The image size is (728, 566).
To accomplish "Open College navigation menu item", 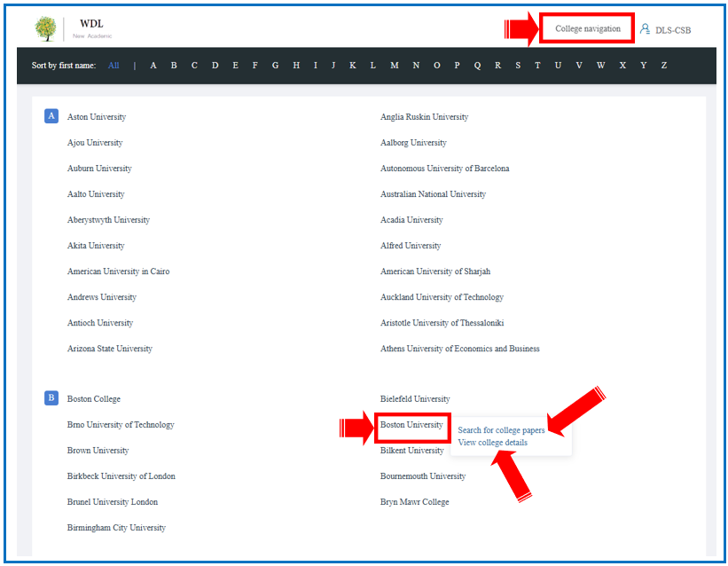I will [x=587, y=28].
